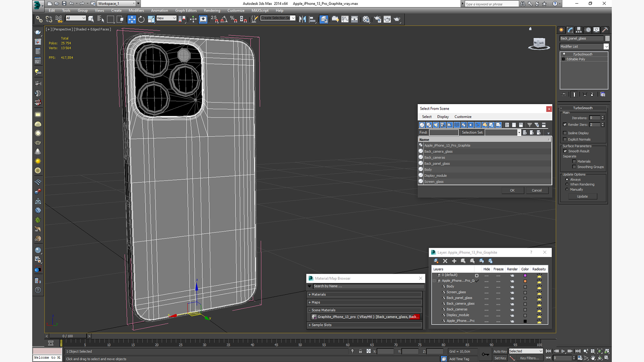The height and width of the screenshot is (362, 644).
Task: Click the Bind to Space Warp icon
Action: (x=59, y=19)
